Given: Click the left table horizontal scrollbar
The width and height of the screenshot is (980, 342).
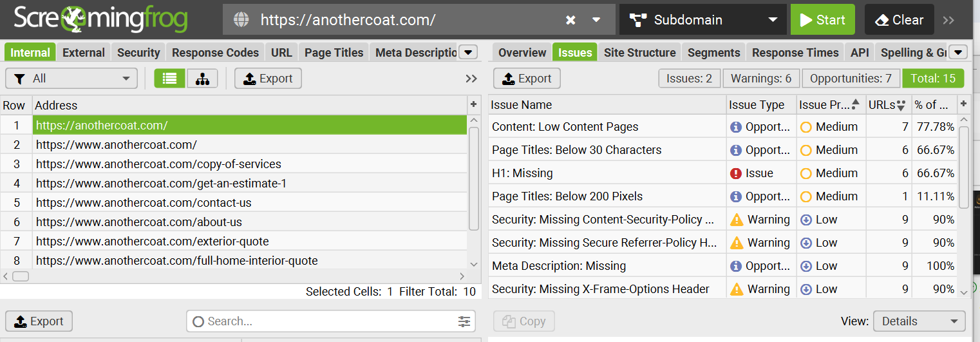Looking at the screenshot, I should (21, 276).
